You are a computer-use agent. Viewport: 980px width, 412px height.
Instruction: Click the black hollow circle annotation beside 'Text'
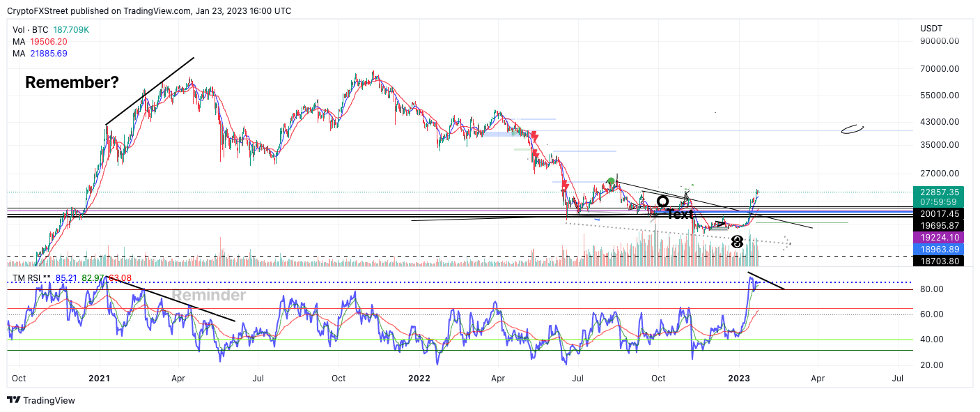pos(663,202)
